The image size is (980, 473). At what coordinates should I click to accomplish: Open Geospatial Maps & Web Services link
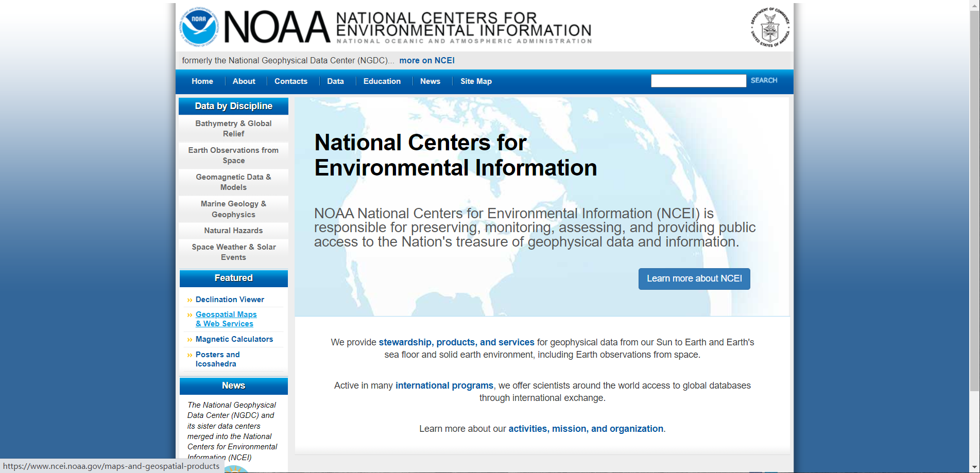point(226,319)
